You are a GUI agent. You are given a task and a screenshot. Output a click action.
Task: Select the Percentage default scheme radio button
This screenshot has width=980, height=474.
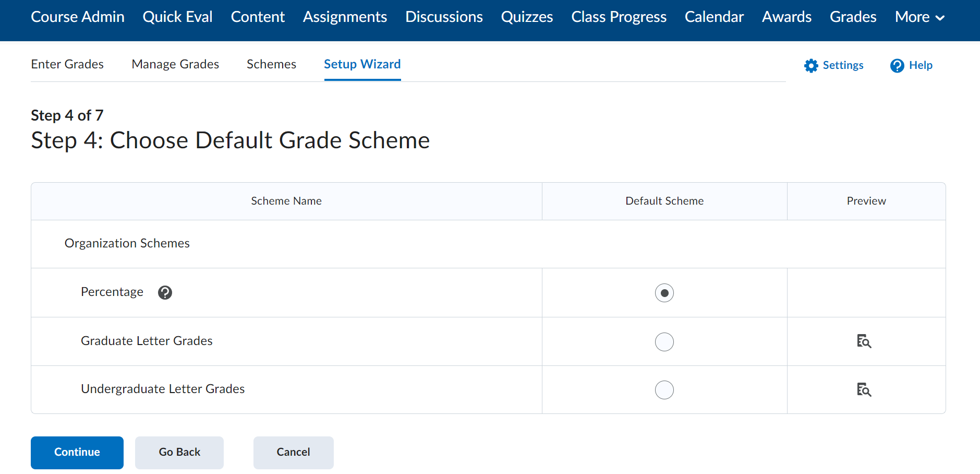(x=664, y=293)
